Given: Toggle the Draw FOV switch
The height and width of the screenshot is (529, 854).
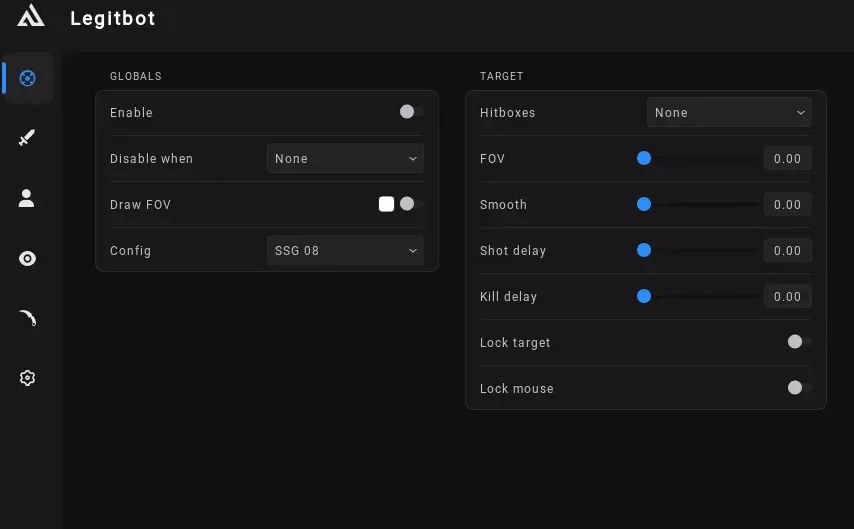Looking at the screenshot, I should pyautogui.click(x=410, y=204).
